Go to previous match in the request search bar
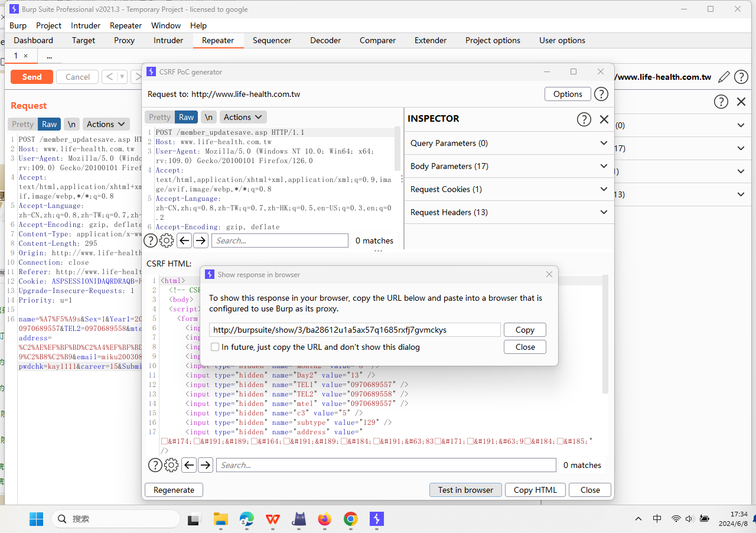Image resolution: width=756 pixels, height=533 pixels. coord(184,240)
